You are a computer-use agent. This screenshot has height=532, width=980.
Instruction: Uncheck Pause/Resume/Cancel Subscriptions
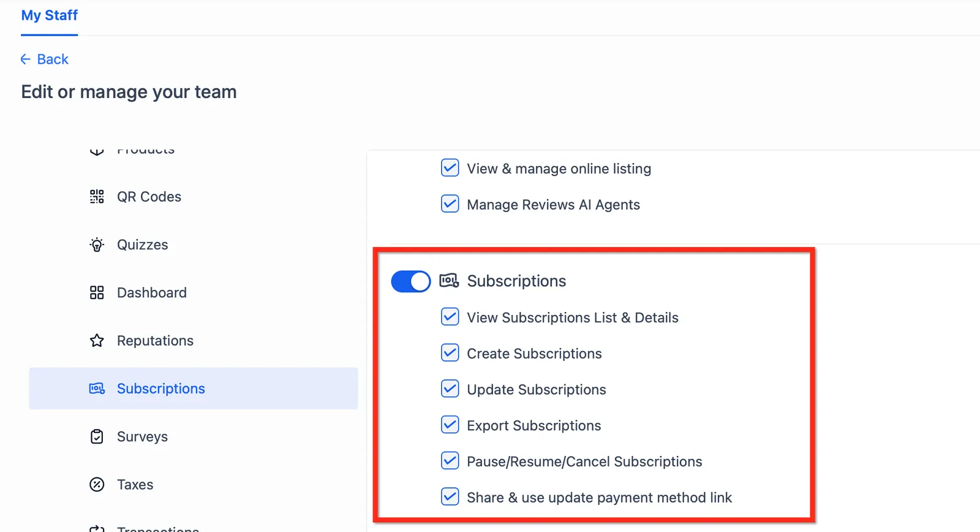pyautogui.click(x=450, y=460)
